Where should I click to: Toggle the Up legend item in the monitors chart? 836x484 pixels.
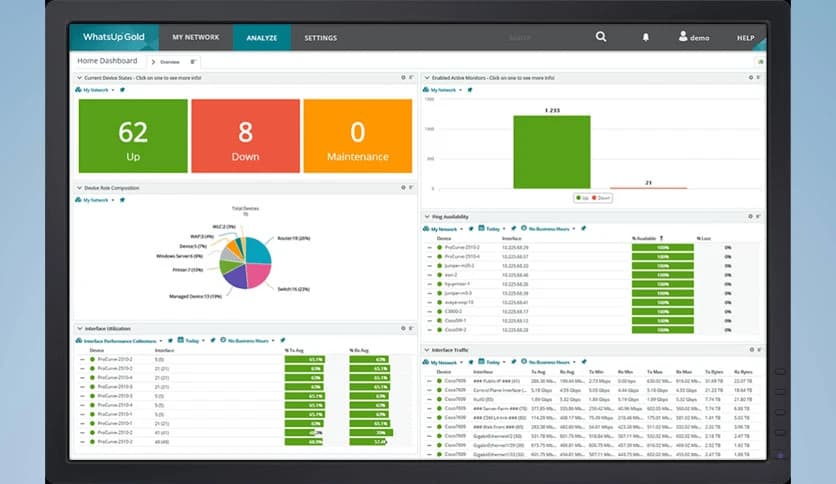click(581, 198)
